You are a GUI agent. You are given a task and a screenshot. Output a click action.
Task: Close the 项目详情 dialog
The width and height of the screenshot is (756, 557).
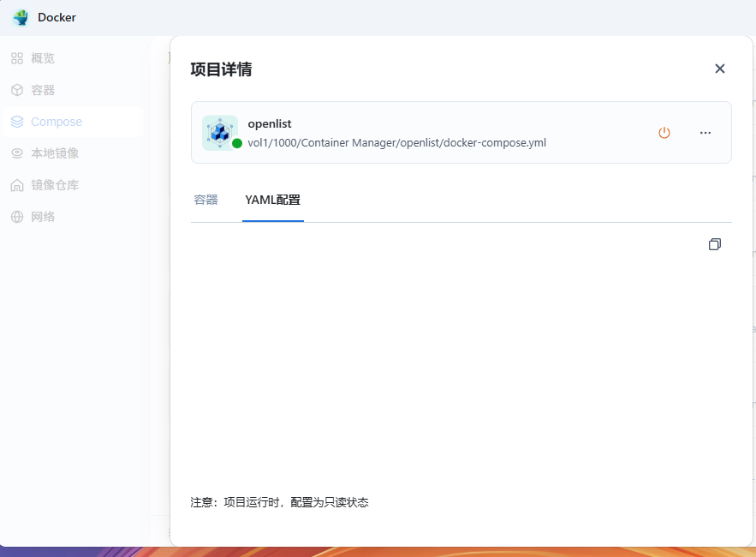pyautogui.click(x=719, y=69)
